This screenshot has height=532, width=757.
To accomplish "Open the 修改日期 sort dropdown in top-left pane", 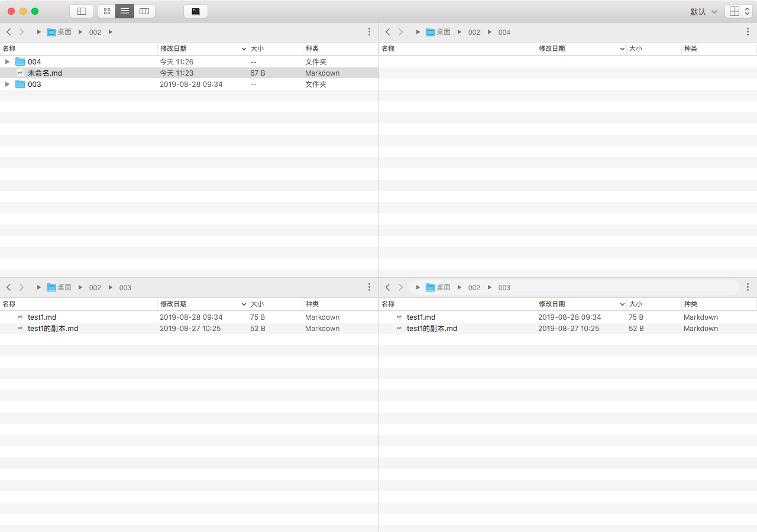I will [244, 48].
